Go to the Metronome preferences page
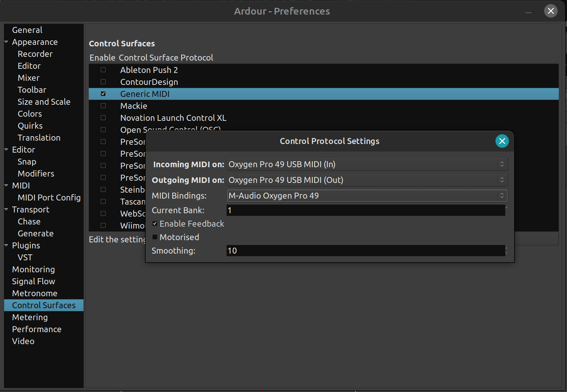The height and width of the screenshot is (392, 567). pos(34,293)
